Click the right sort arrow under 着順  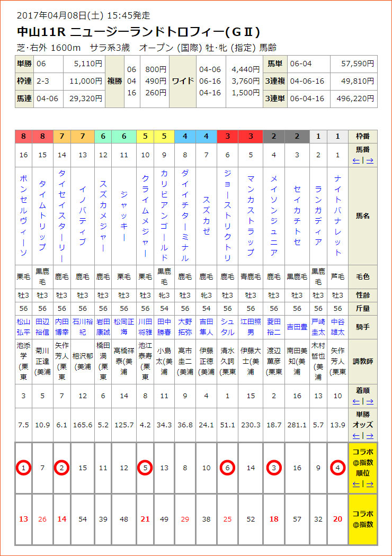(x=370, y=401)
